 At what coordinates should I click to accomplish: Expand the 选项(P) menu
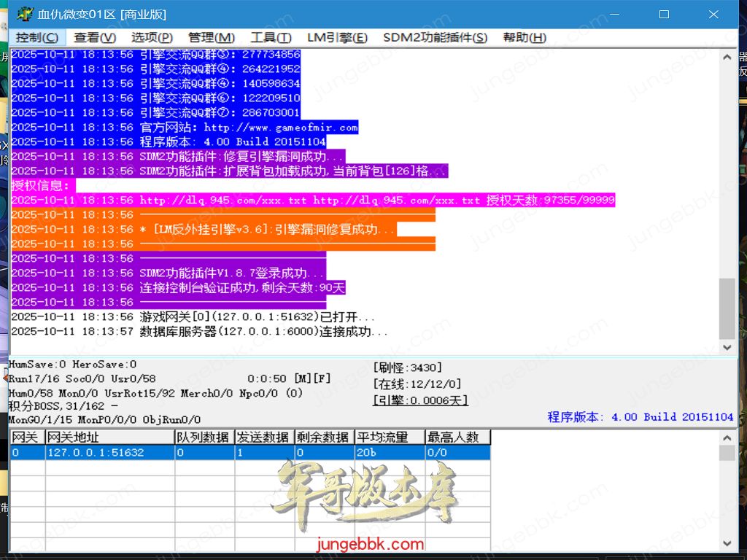click(x=152, y=38)
